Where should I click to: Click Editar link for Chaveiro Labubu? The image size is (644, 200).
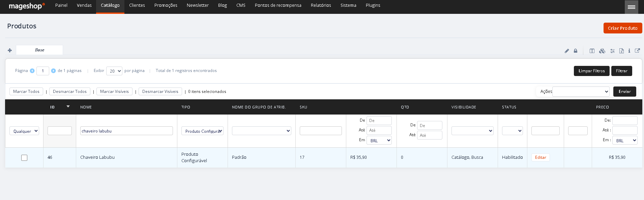(x=540, y=157)
